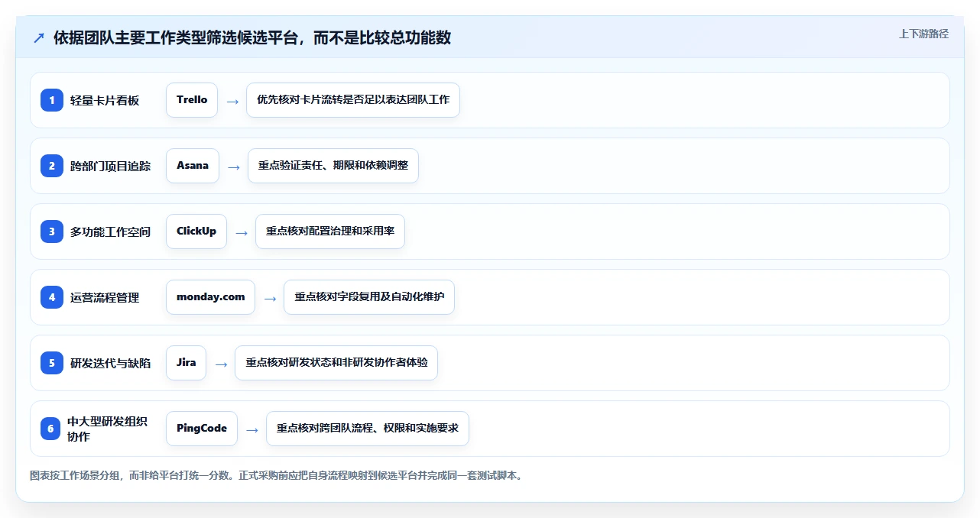980x518 pixels.
Task: Open the 优先核对卡片流转 recommendation box
Action: coord(353,100)
